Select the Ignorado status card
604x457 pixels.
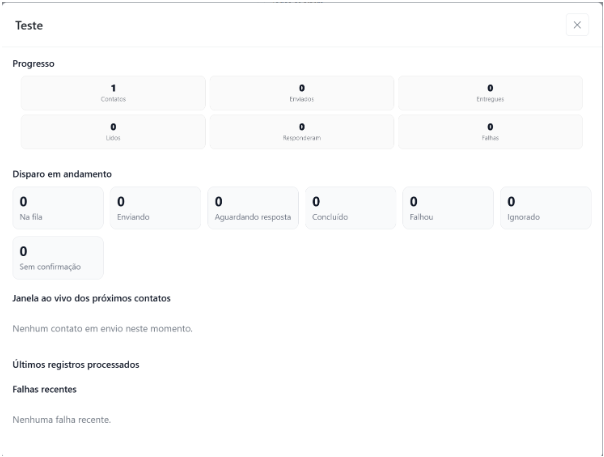(545, 208)
